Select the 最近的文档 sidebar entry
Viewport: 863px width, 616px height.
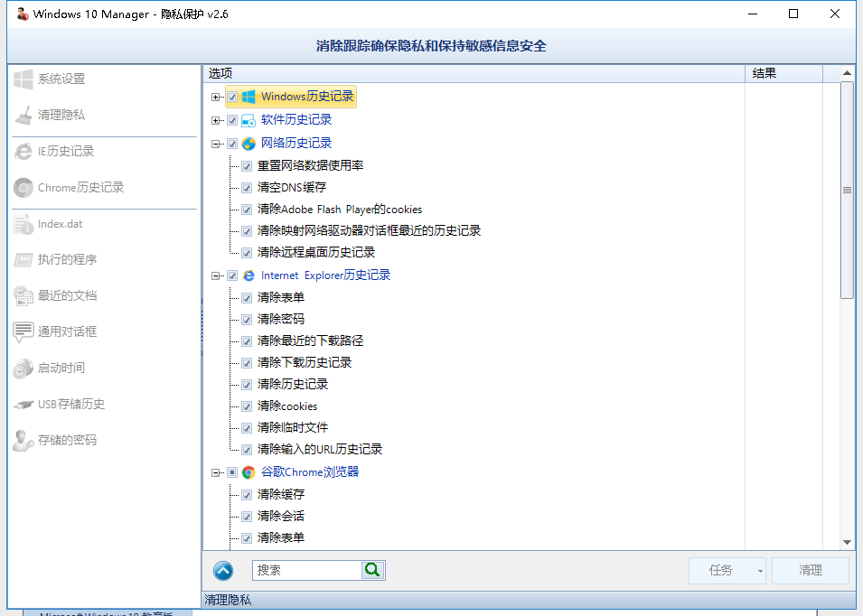(x=105, y=296)
